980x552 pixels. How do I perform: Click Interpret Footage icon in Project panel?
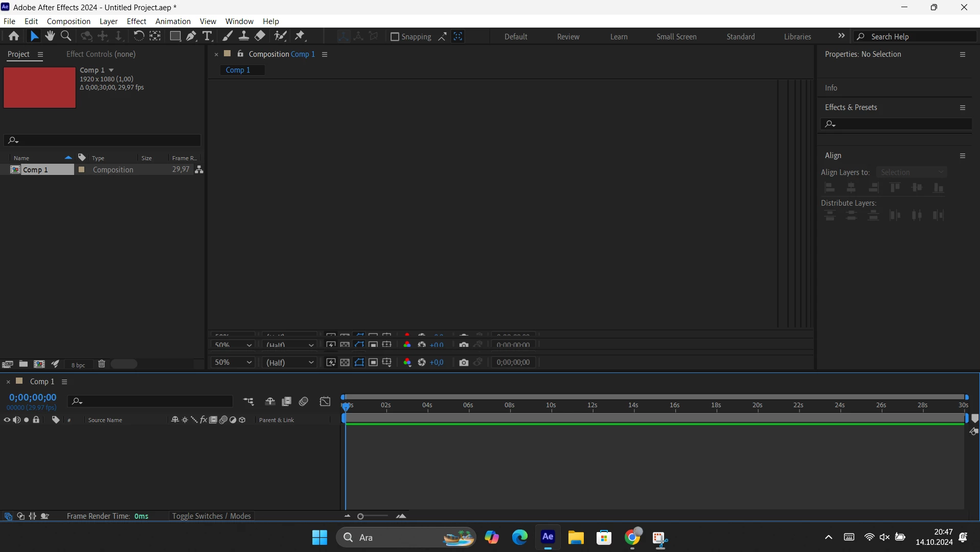(x=7, y=364)
